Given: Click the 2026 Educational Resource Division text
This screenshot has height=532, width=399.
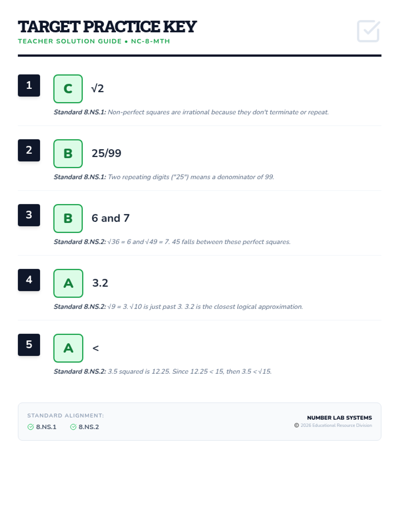Looking at the screenshot, I should coord(336,425).
